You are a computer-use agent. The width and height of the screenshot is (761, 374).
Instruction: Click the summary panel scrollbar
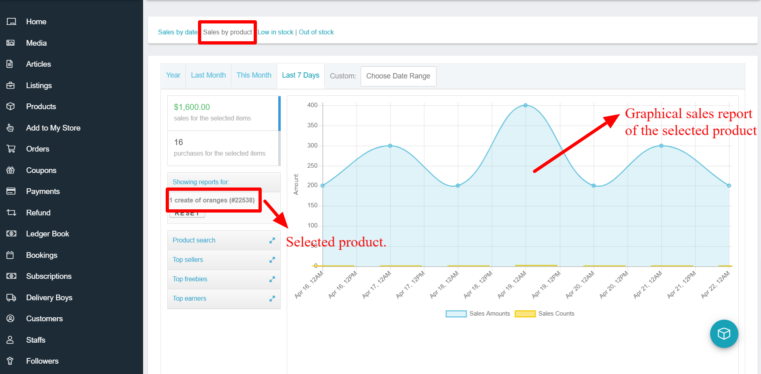(279, 131)
